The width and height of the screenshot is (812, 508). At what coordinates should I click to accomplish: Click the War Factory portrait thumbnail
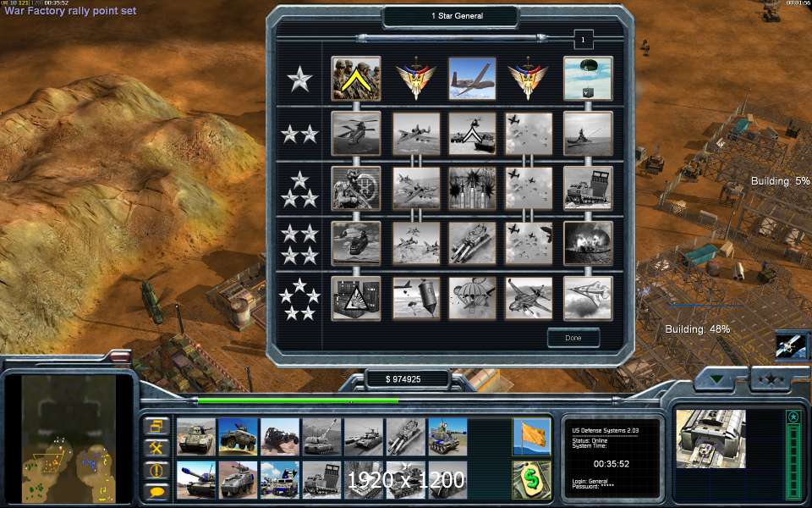[710, 439]
